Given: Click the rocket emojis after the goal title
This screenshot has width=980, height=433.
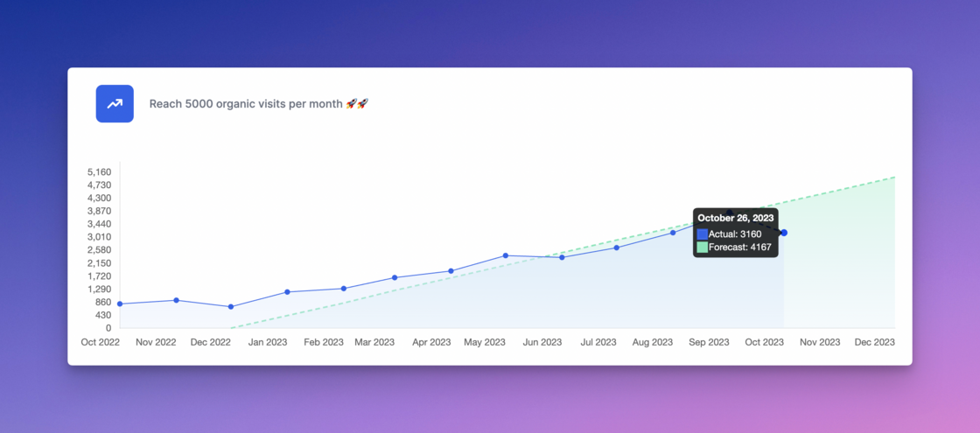Looking at the screenshot, I should click(357, 104).
